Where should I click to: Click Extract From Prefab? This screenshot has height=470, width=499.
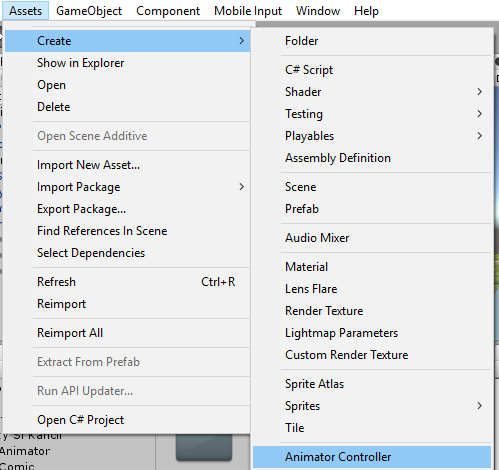(x=127, y=362)
